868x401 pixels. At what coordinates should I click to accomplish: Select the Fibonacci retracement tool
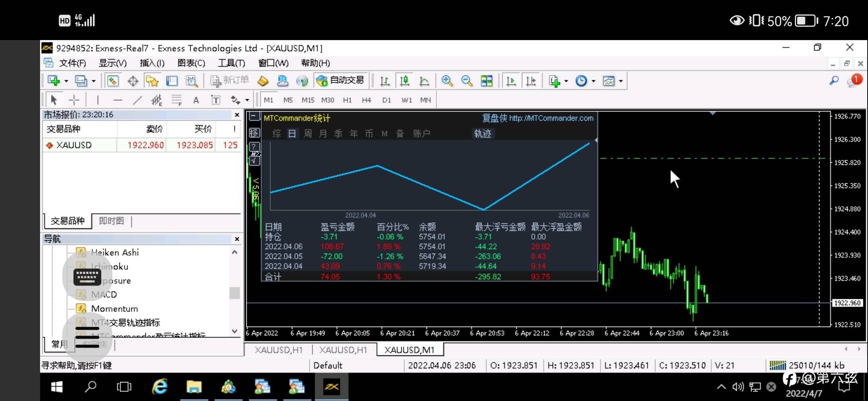(177, 100)
